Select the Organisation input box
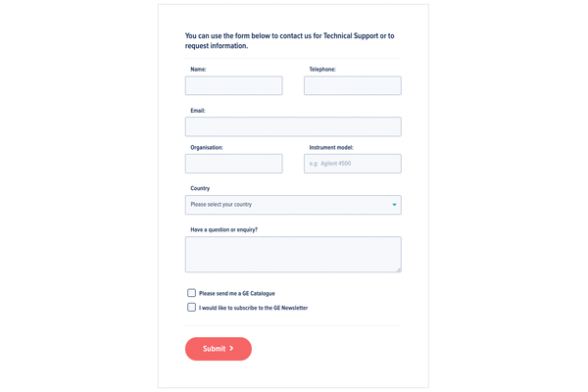This screenshot has height=392, width=588. pyautogui.click(x=233, y=164)
